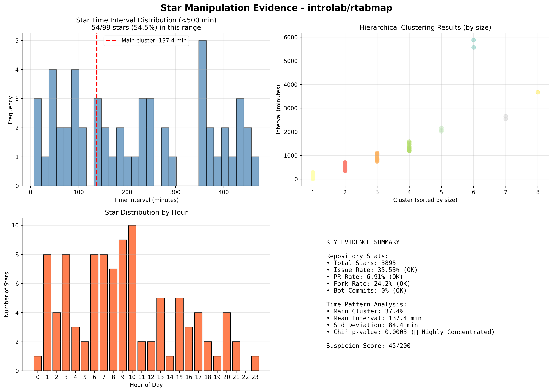
Task: Select the 'Star Distribution by Hour' title
Action: coord(146,212)
